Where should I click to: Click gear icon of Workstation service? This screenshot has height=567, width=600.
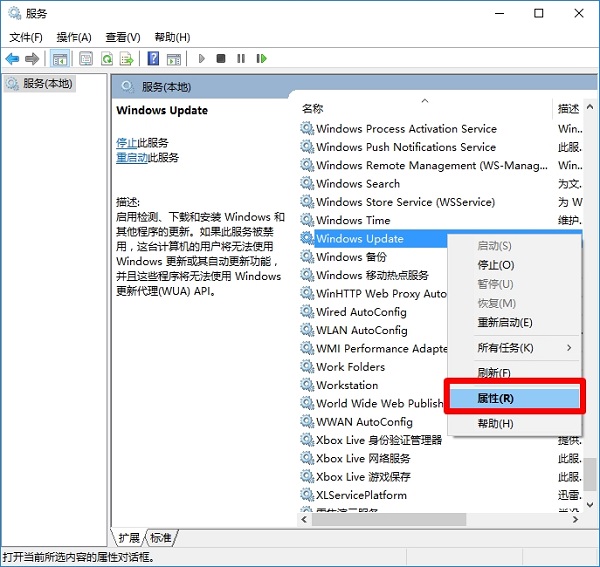point(307,385)
